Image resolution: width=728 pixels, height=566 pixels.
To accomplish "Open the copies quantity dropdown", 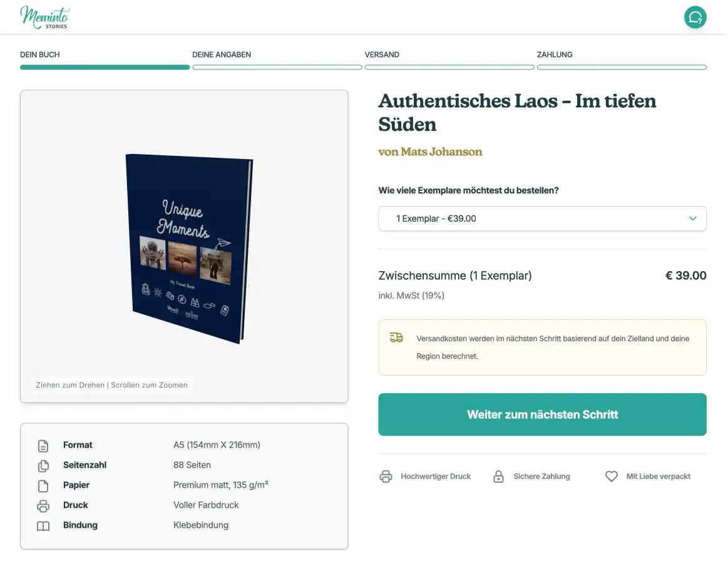I will click(542, 219).
